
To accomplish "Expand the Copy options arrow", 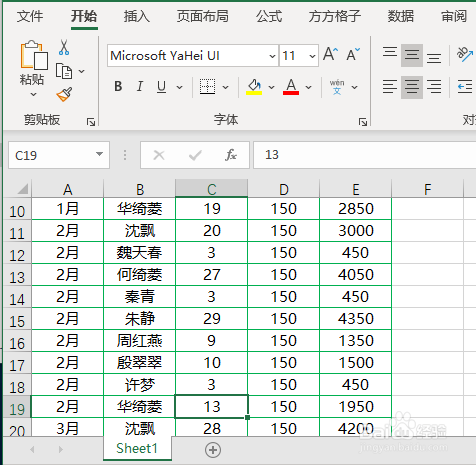I will point(82,71).
